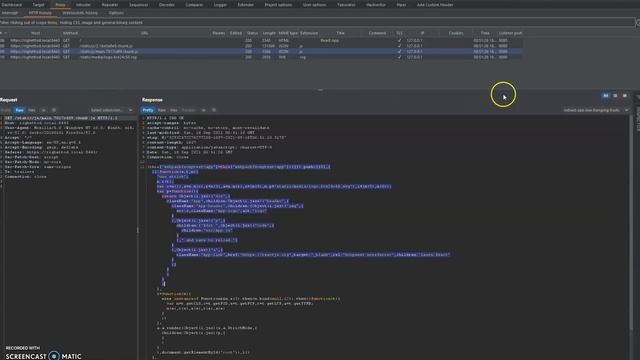Toggle the Request non-printable characters (\n) icon

coord(44,110)
